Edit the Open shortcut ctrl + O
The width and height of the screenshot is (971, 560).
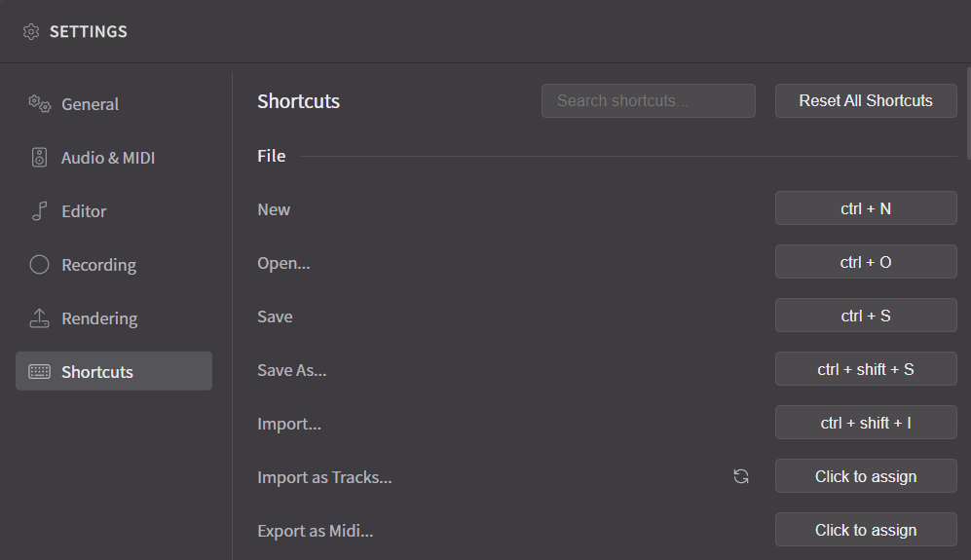coord(866,261)
